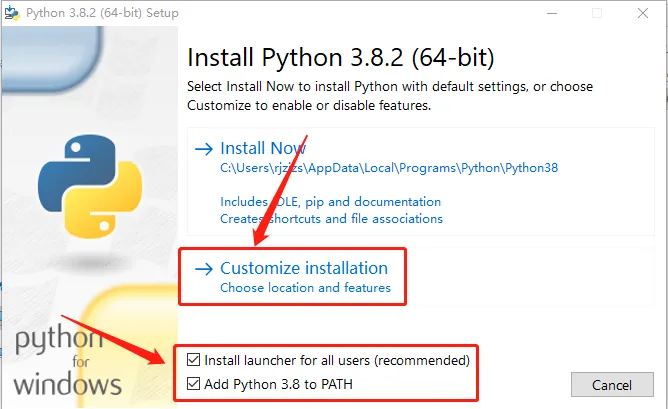Image resolution: width=668 pixels, height=409 pixels.
Task: Uncheck the Install launcher for all users checkbox
Action: point(193,359)
